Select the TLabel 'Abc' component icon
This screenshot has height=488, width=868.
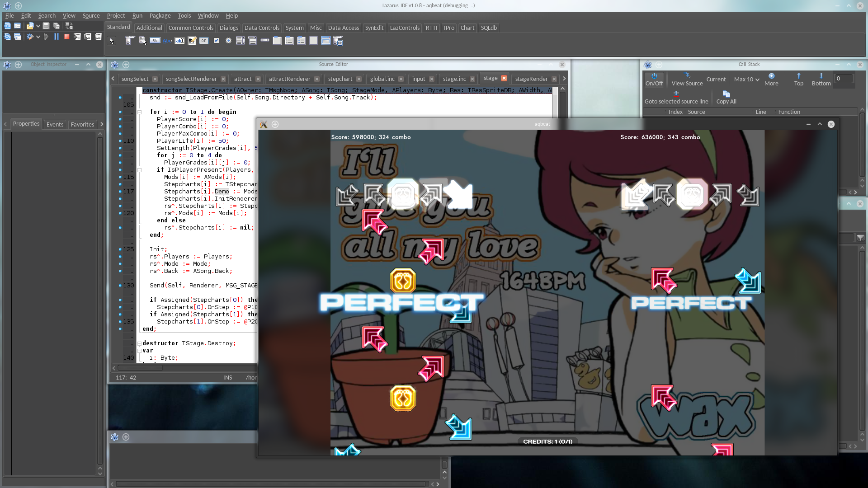tap(167, 41)
